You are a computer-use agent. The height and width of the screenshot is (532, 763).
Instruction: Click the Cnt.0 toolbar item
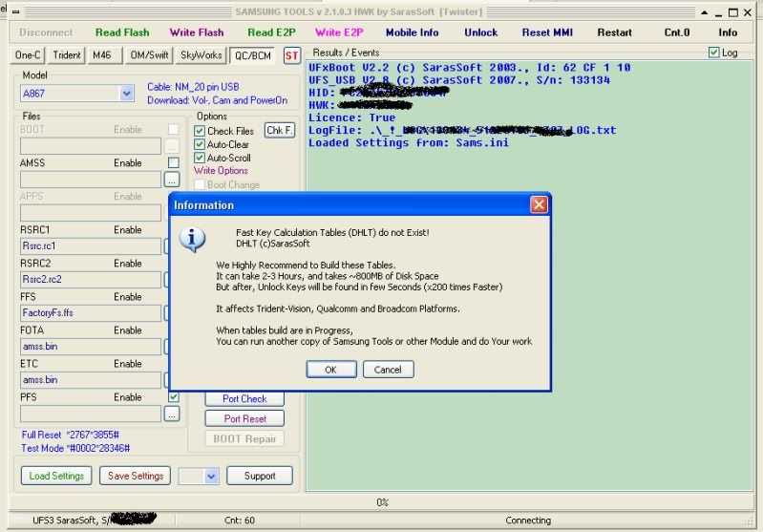pos(677,32)
